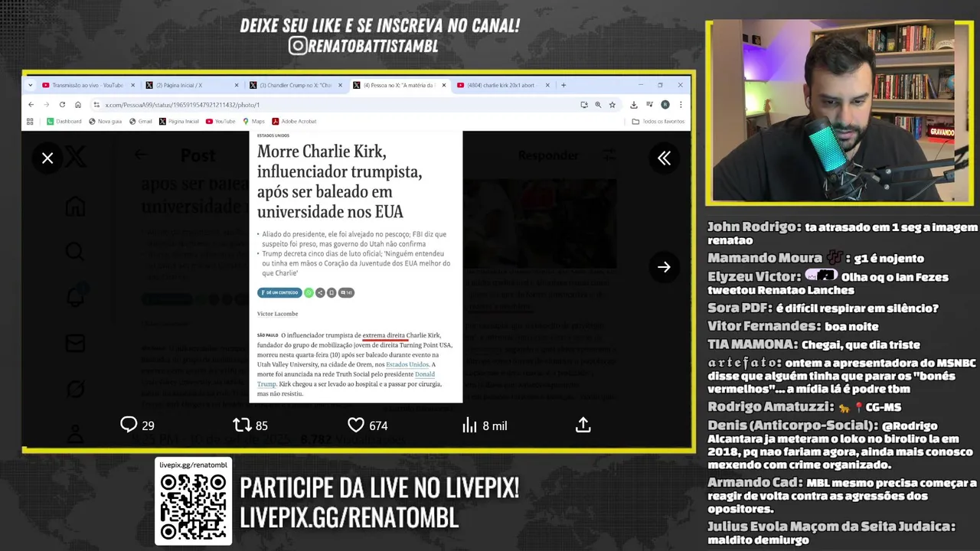
Task: Reload the page with the refresh icon
Action: click(62, 105)
